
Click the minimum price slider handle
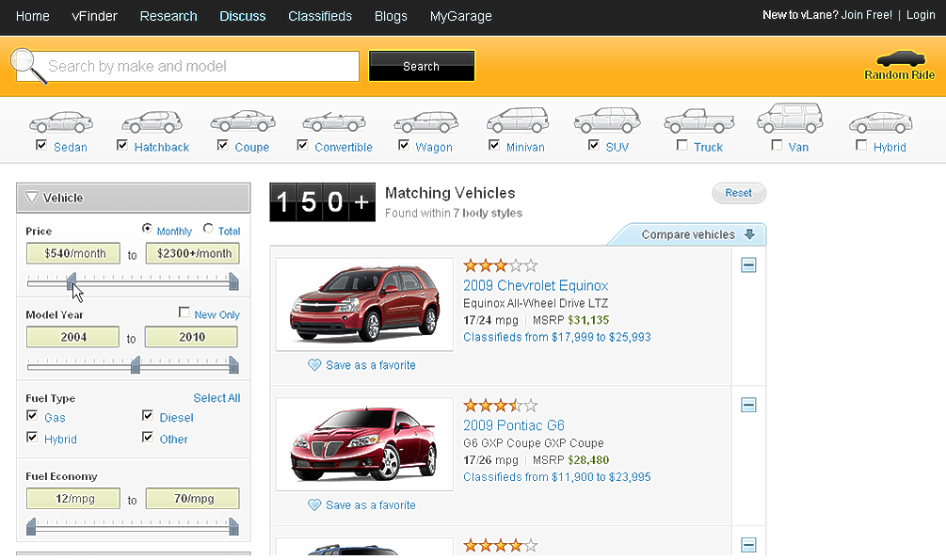pyautogui.click(x=72, y=280)
